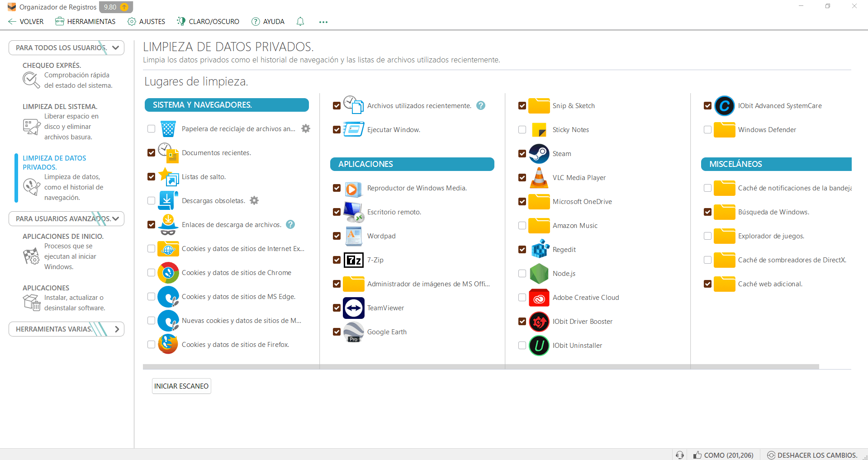Open Aplicaciones de inicio in sidebar
The width and height of the screenshot is (868, 460).
63,251
